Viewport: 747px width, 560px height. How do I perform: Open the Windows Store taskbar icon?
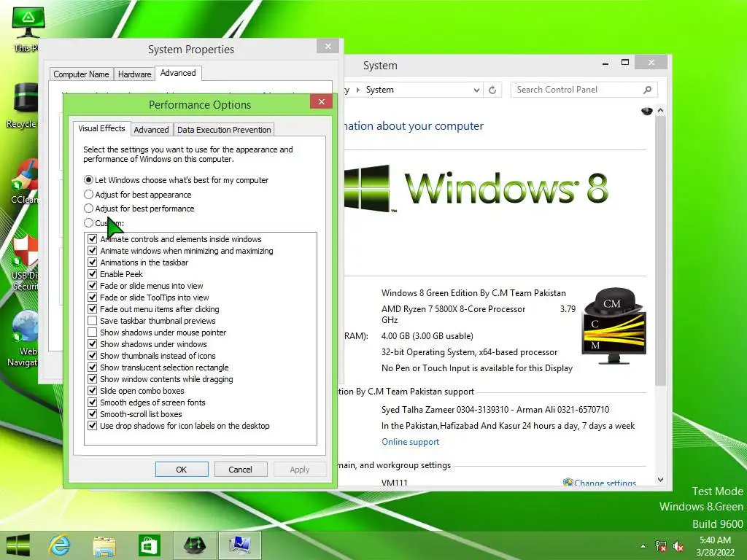click(149, 545)
